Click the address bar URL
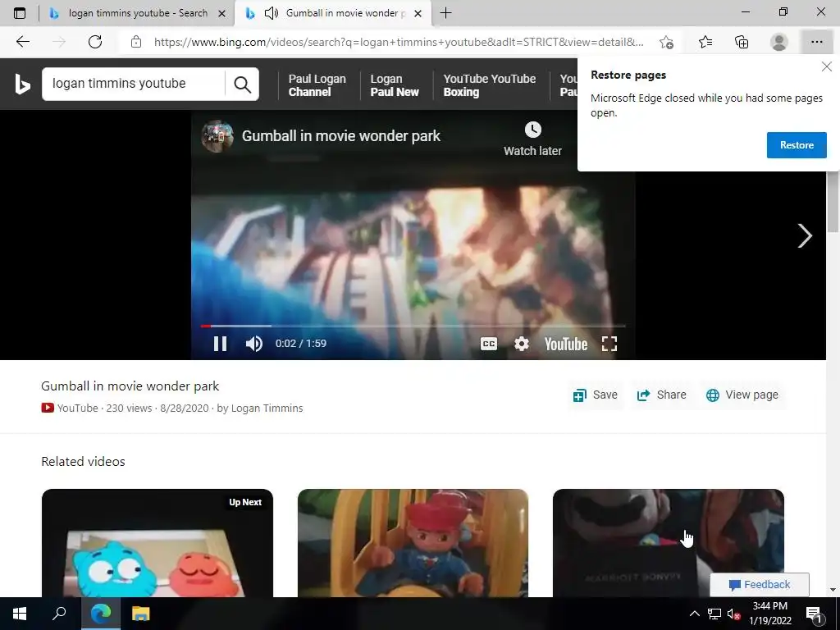 pyautogui.click(x=399, y=42)
